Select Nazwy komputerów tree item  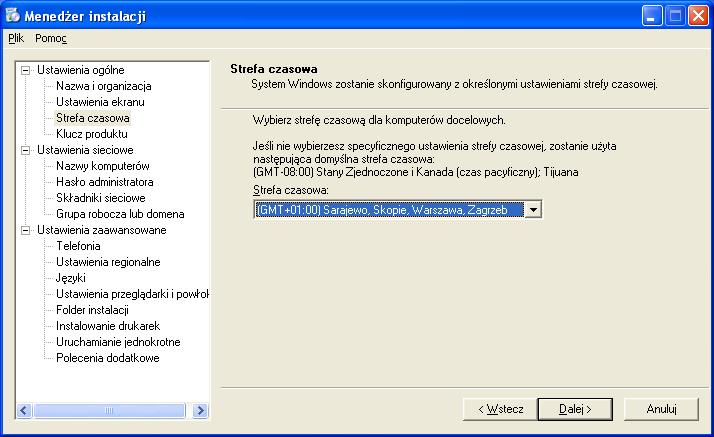(x=103, y=166)
